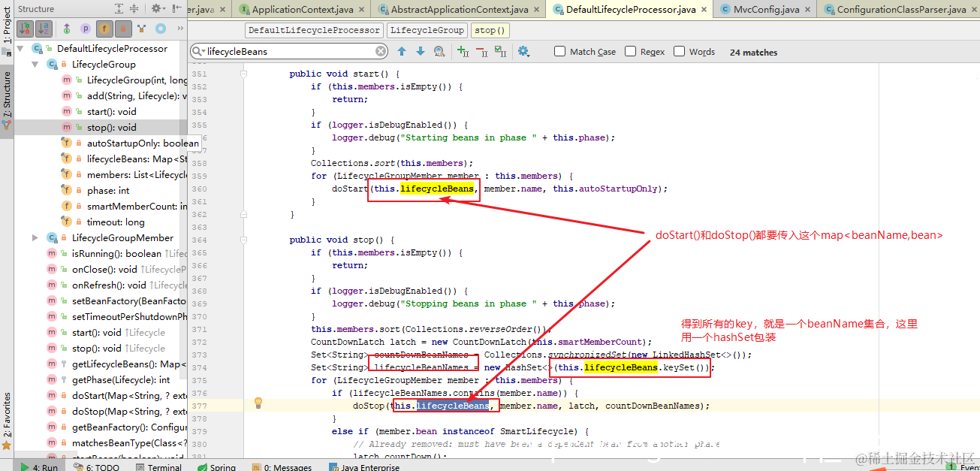The image size is (980, 471).
Task: Show more Structure toolbar options chevron
Action: pos(179,29)
